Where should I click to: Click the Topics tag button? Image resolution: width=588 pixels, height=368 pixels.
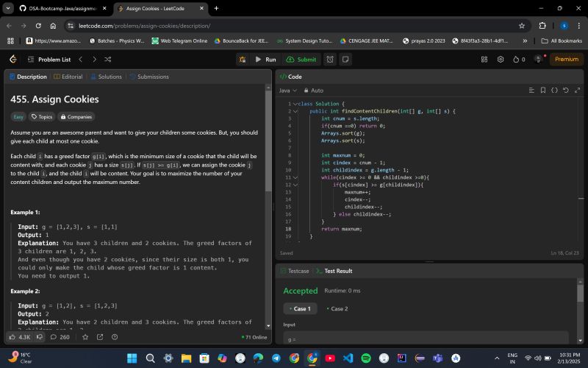41,116
